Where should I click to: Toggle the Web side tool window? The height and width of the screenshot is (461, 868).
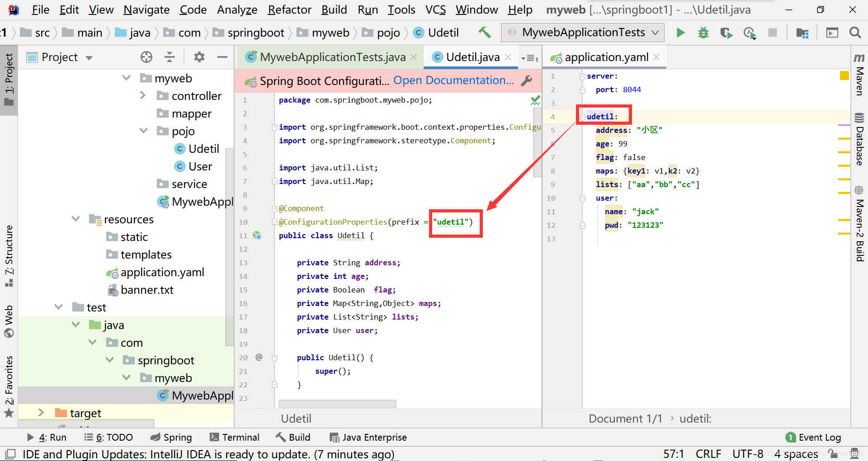tap(9, 321)
